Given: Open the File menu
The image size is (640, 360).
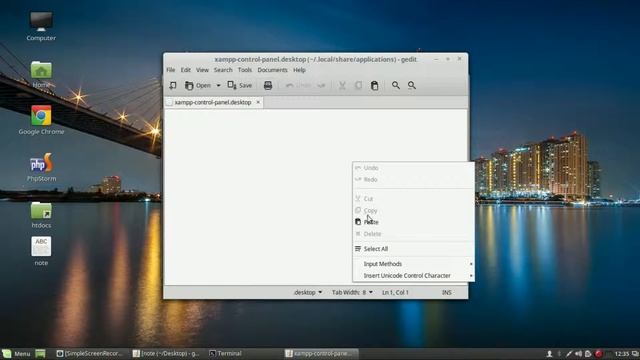Looking at the screenshot, I should tap(171, 70).
